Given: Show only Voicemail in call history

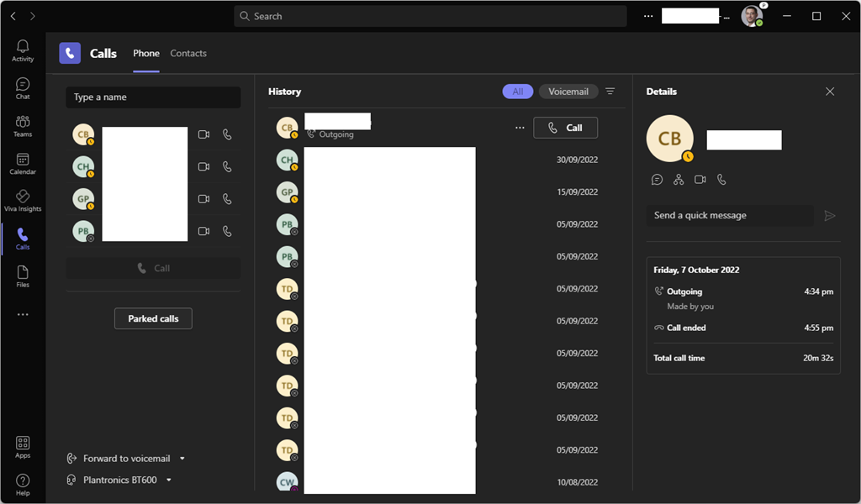Looking at the screenshot, I should coord(568,92).
